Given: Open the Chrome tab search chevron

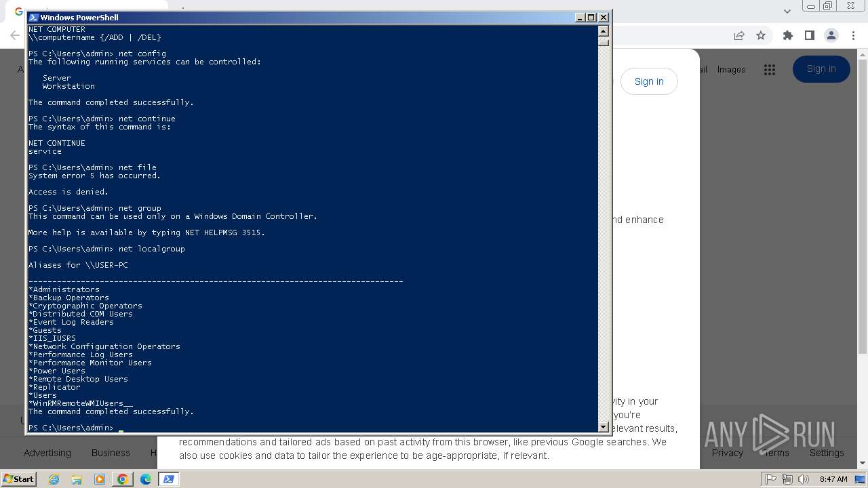Looking at the screenshot, I should [787, 11].
